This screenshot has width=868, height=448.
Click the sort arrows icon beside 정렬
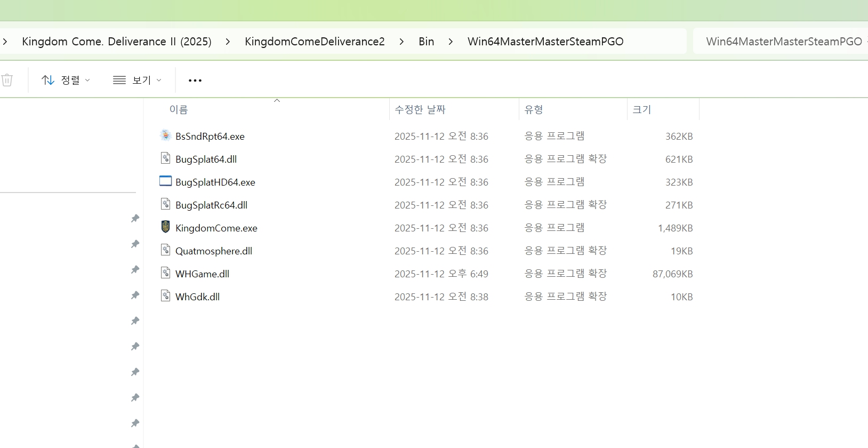coord(48,80)
